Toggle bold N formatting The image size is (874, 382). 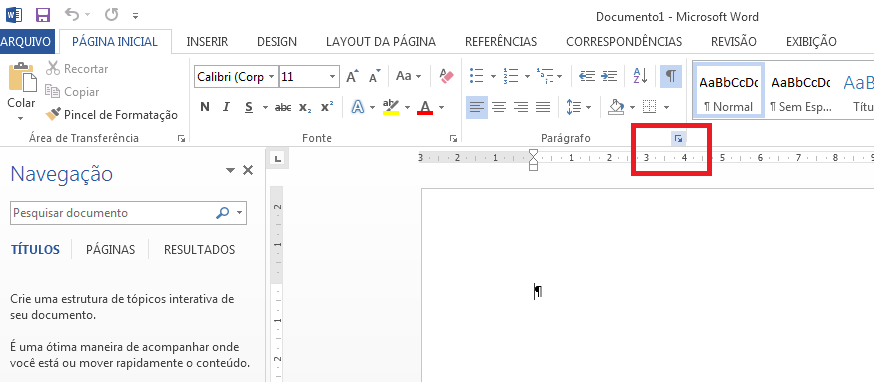coord(205,107)
